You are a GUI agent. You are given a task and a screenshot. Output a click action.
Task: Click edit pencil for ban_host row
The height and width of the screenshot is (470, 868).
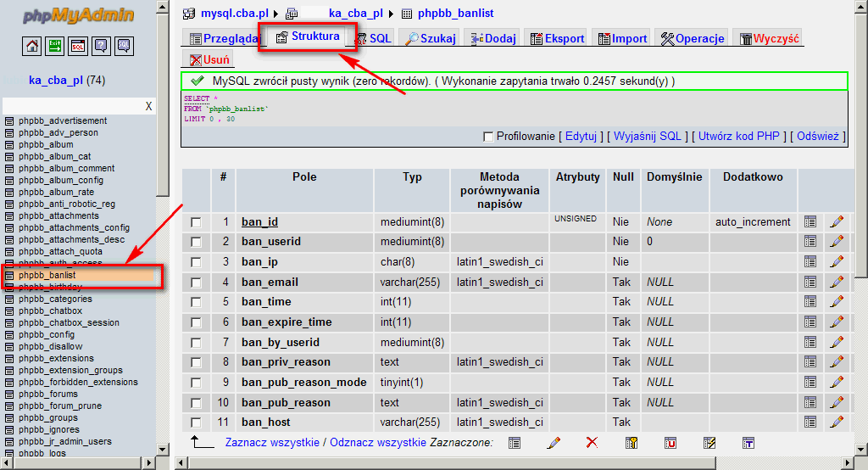click(837, 422)
